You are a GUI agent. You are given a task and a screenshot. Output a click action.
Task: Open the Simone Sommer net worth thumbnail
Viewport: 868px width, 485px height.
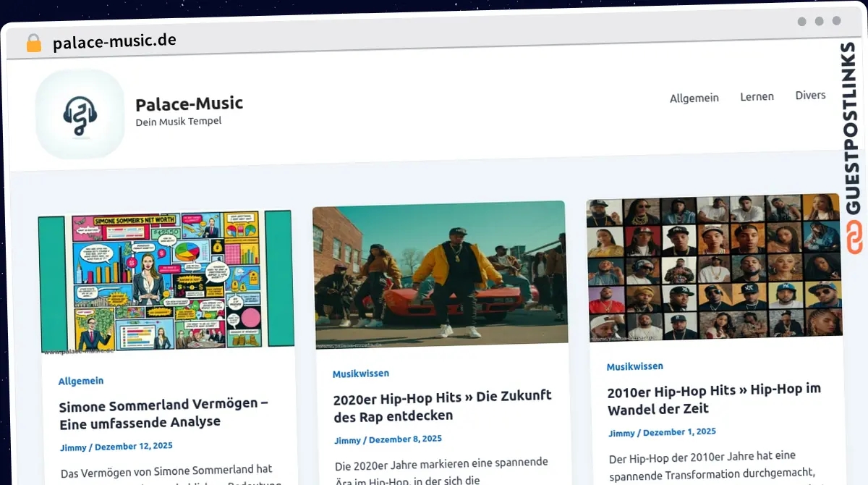[x=166, y=282]
